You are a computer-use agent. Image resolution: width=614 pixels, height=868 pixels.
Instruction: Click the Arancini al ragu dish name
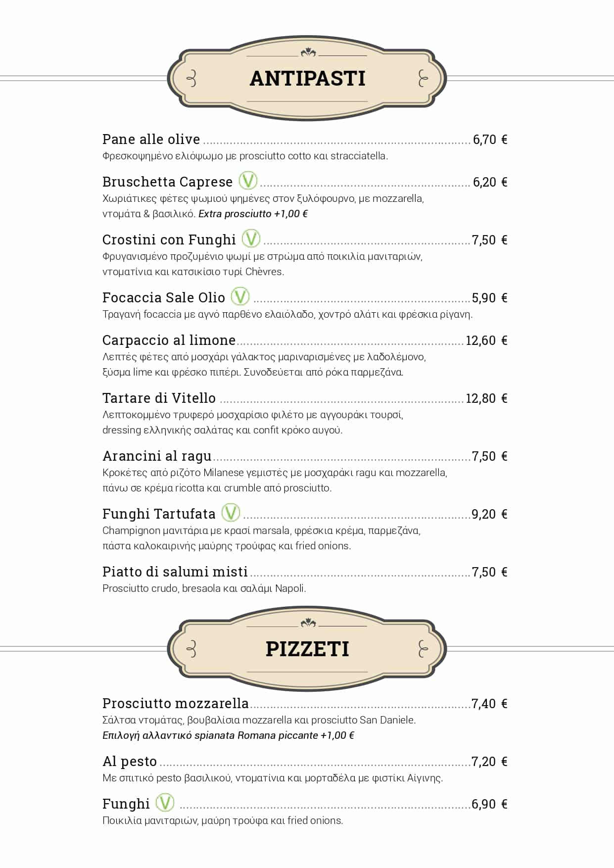click(x=157, y=456)
